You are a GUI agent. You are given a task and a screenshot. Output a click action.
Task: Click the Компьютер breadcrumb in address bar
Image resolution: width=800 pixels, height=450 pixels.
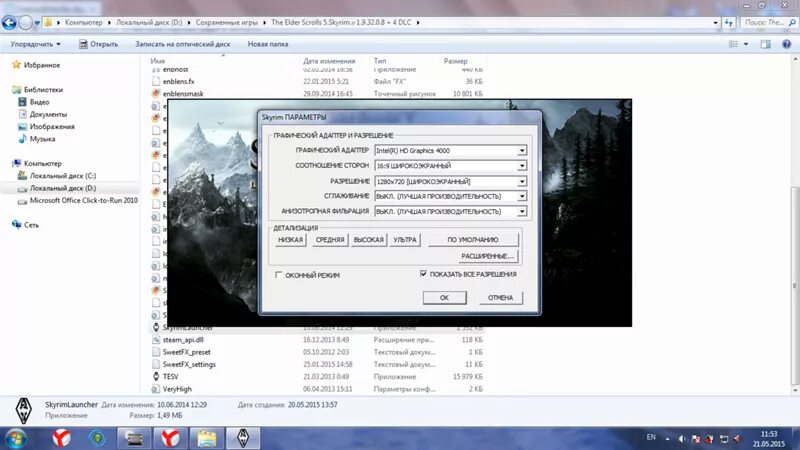(x=84, y=22)
